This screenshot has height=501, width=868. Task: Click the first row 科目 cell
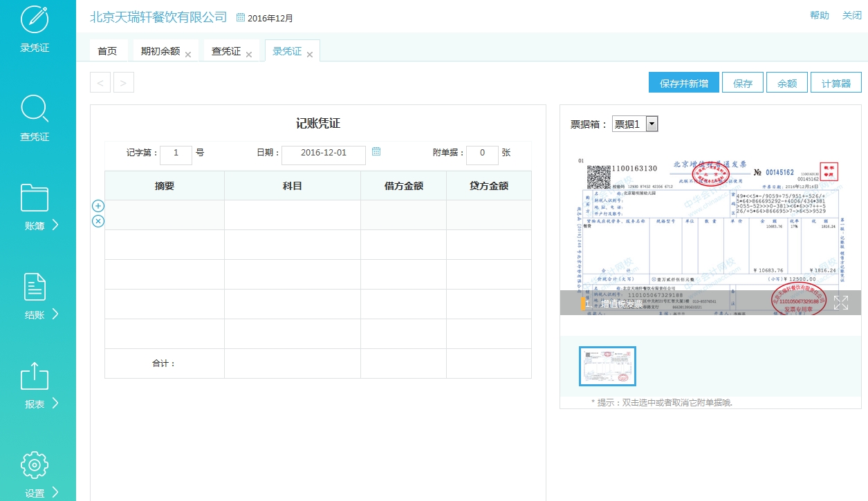(x=293, y=215)
